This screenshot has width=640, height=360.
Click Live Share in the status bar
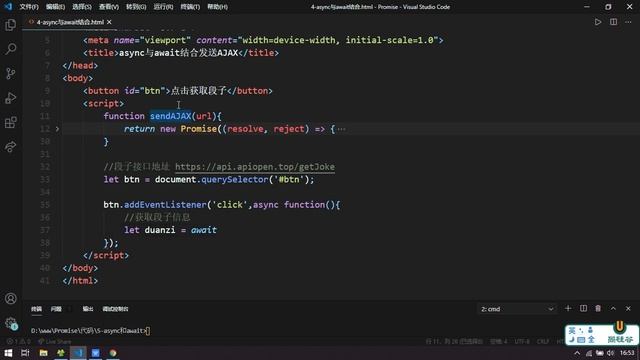54,341
